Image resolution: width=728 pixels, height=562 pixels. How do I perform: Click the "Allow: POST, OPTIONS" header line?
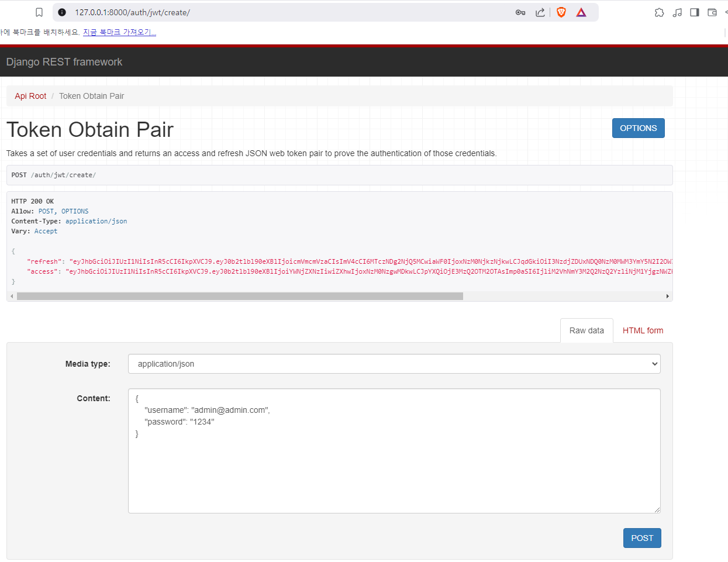tap(50, 211)
